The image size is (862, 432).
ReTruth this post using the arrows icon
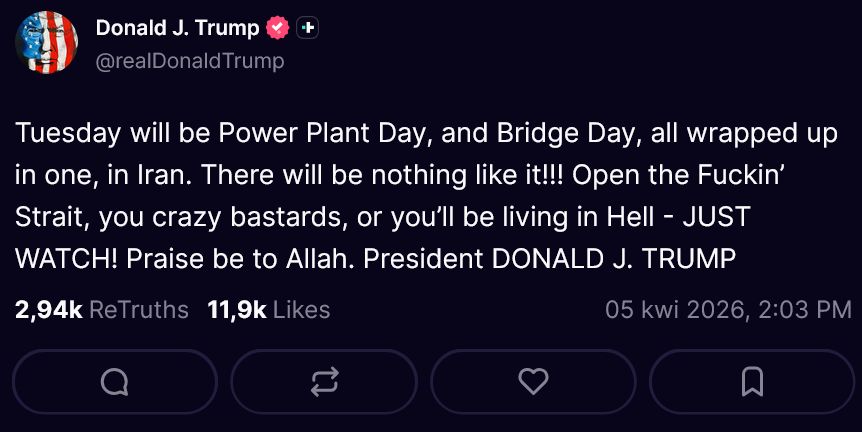(x=325, y=381)
